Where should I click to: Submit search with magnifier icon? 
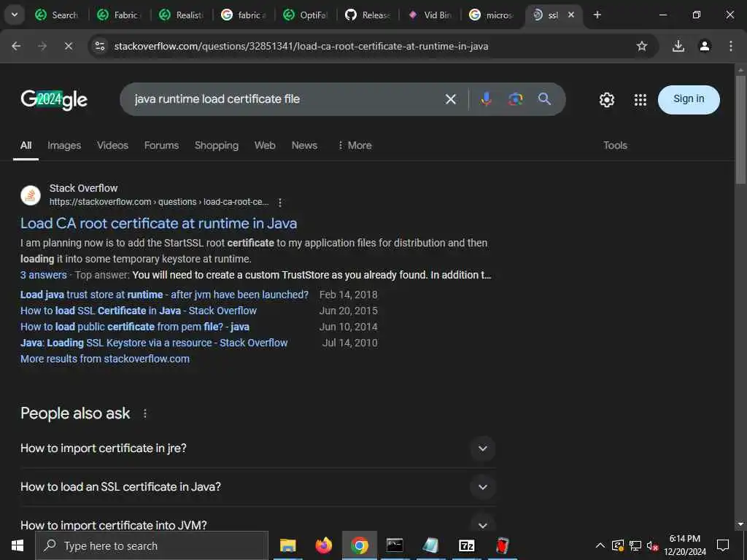click(x=544, y=99)
